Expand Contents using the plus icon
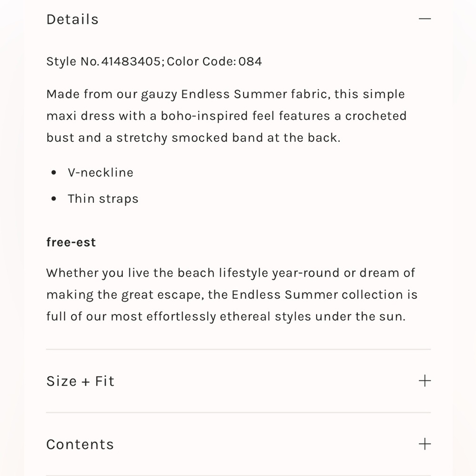 click(x=425, y=444)
